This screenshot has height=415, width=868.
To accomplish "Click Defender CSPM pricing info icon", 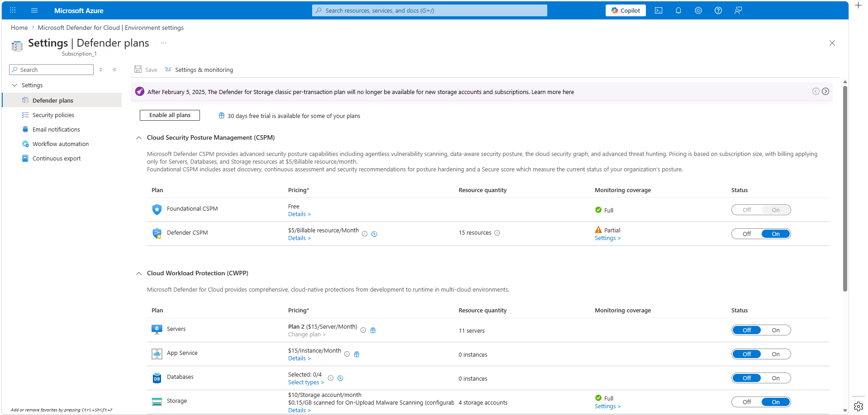I will 365,234.
